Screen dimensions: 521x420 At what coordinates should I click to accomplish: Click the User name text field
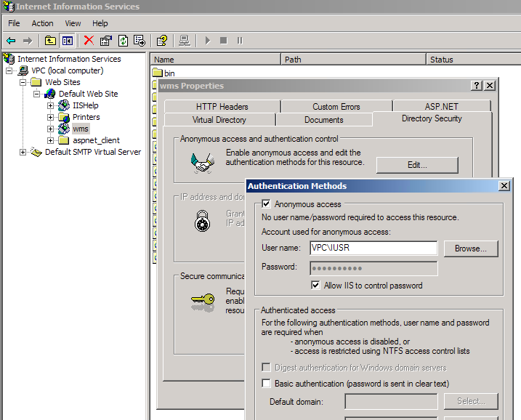[373, 249]
